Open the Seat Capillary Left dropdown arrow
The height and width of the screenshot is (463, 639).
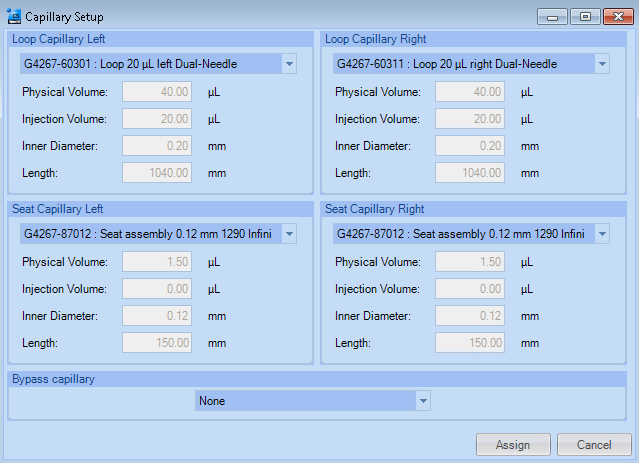289,234
